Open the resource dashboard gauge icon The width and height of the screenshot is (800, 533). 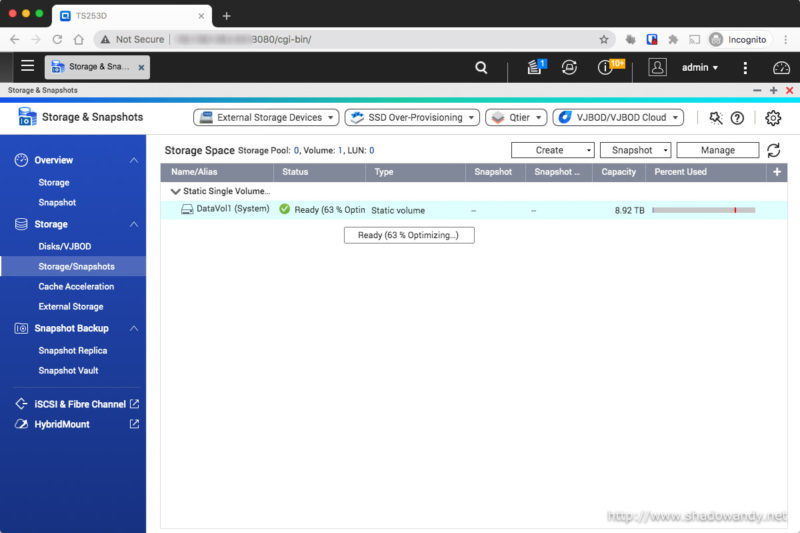point(781,68)
